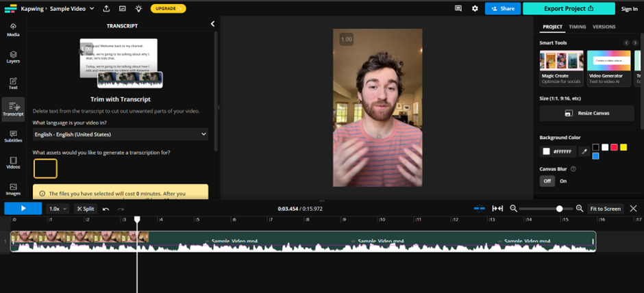Click the Canvas Blur help question icon
644x293 pixels.
573,168
